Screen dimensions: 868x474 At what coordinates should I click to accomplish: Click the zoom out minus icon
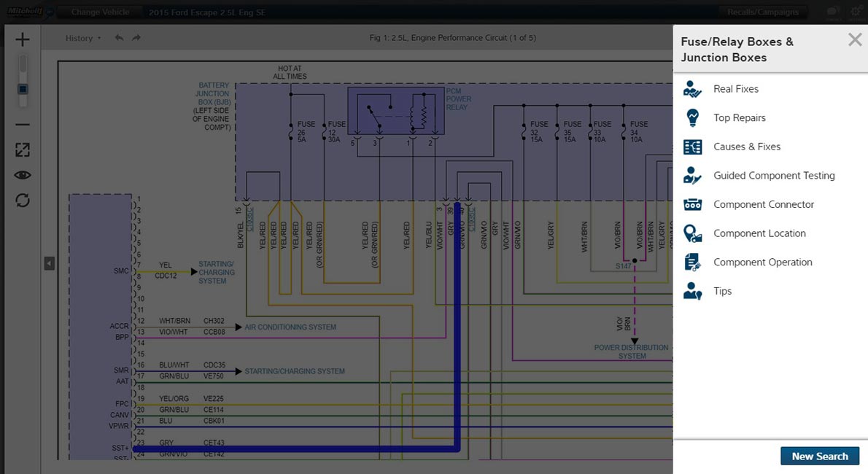point(23,125)
